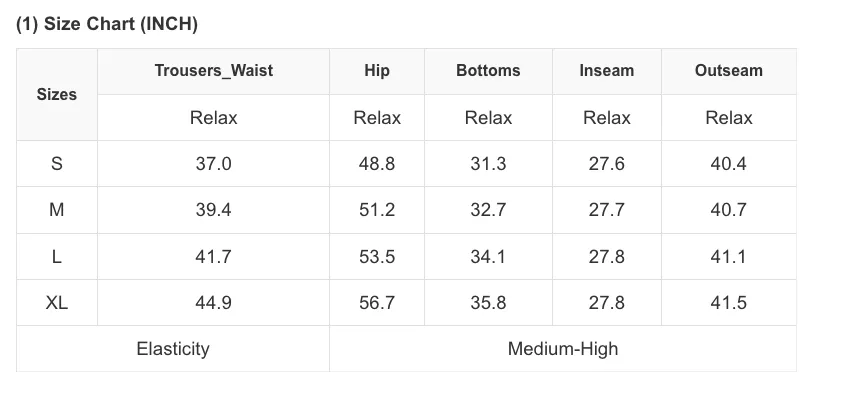Select hip value 51.2 for size M
Viewport: 846px width, 398px height.
point(377,210)
